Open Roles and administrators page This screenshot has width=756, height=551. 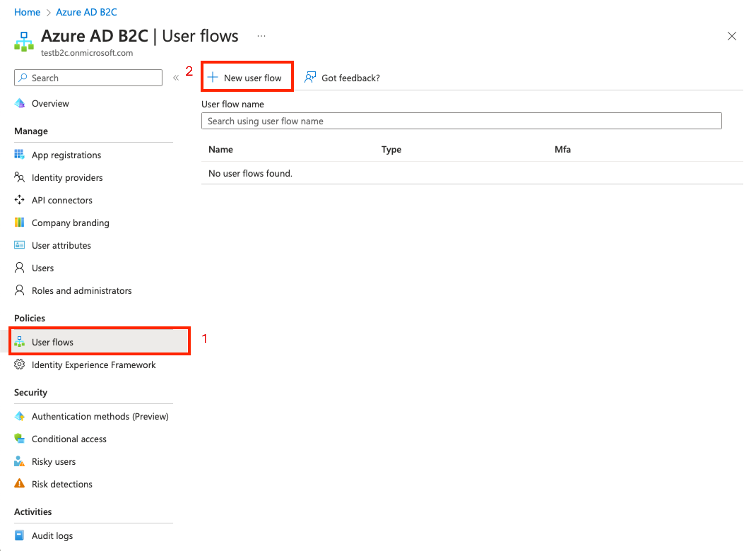[x=82, y=291]
